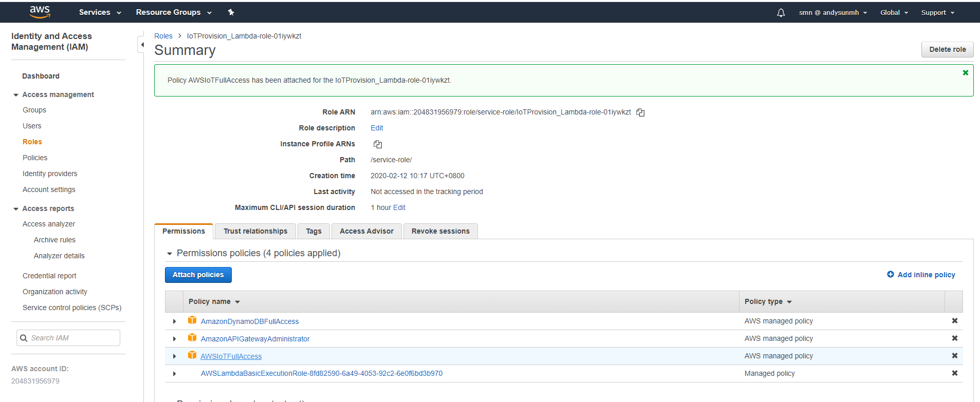Go to Users in the sidebar
The height and width of the screenshot is (402, 980).
(x=32, y=126)
